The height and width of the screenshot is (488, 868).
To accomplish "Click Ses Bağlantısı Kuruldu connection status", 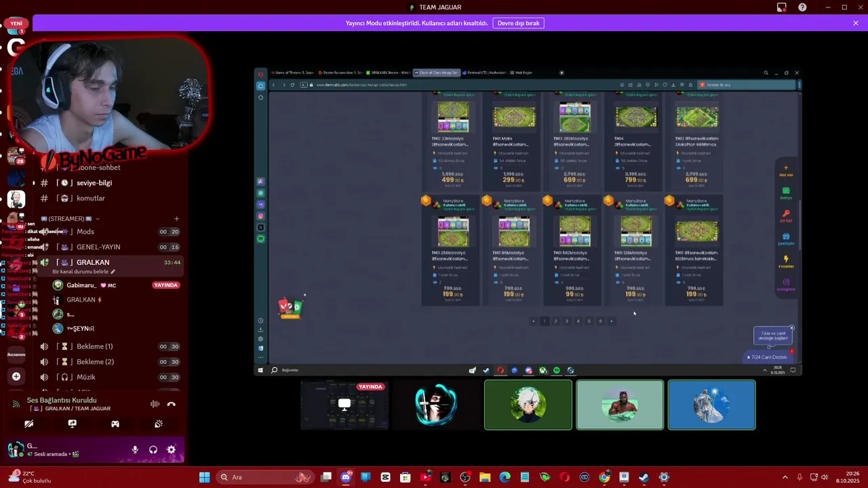I will 62,401.
